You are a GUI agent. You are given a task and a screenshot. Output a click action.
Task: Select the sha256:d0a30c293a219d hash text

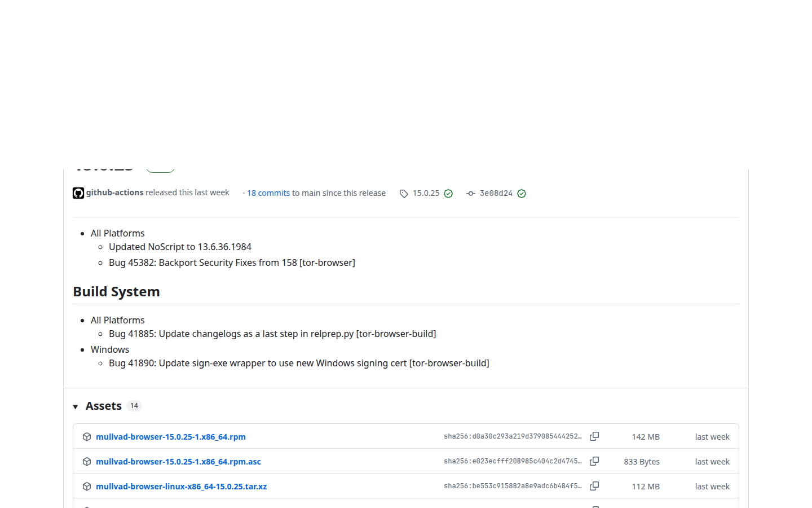(x=513, y=436)
